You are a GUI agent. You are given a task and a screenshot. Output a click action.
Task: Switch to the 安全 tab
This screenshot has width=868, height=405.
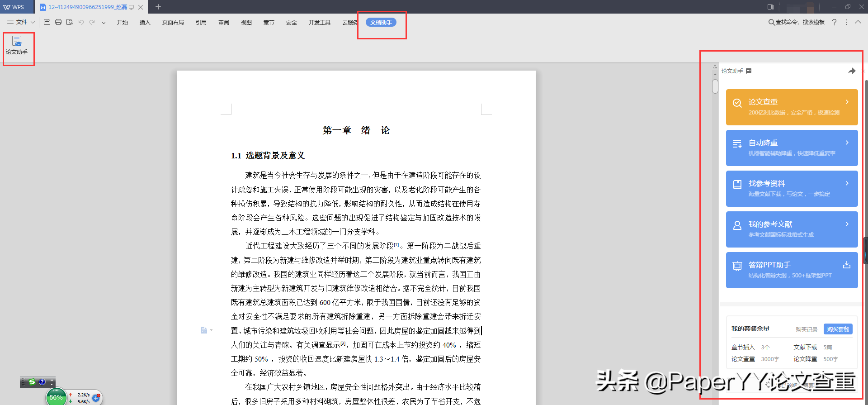292,23
